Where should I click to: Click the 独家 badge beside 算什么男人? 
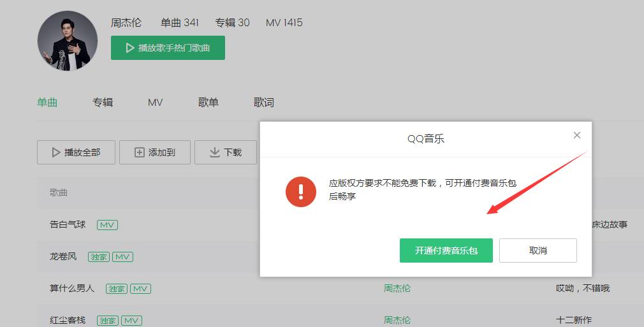tap(117, 289)
